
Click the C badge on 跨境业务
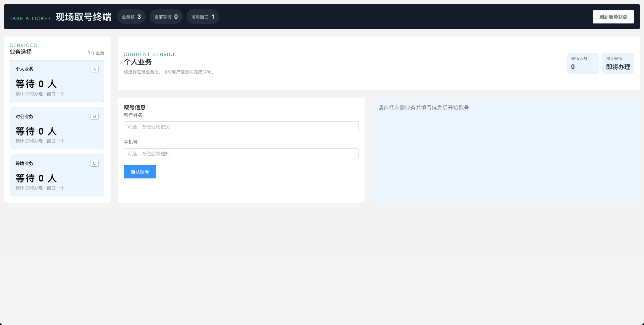[x=95, y=163]
